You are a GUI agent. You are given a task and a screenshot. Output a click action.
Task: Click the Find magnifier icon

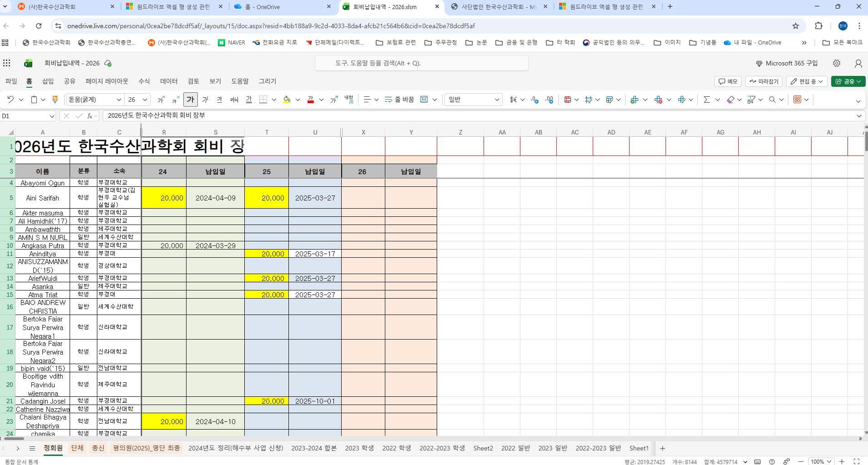tap(772, 100)
